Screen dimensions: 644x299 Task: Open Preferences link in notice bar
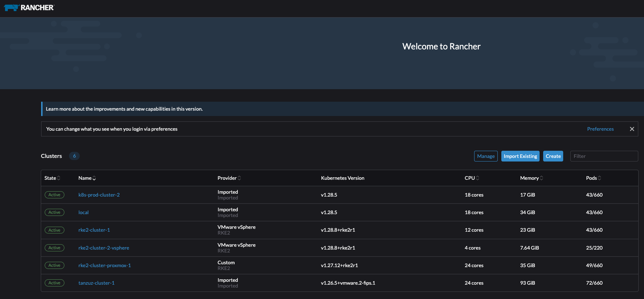(600, 129)
